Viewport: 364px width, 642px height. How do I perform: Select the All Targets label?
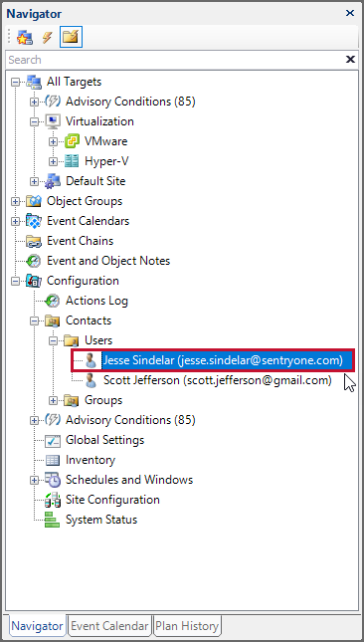(x=74, y=82)
